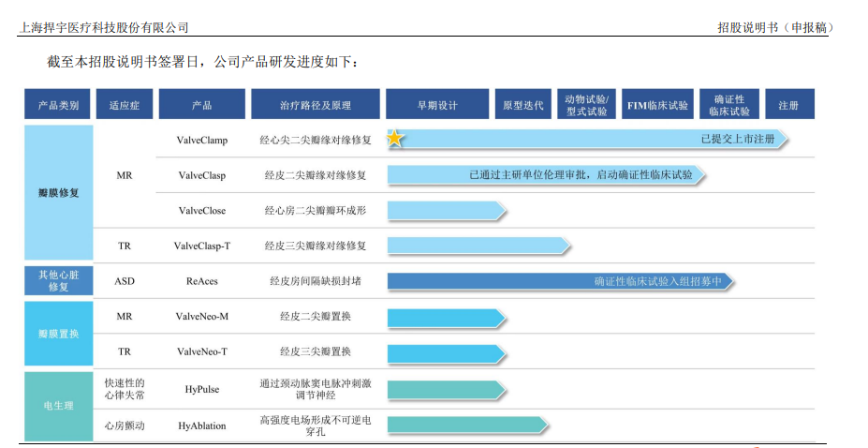Select the 适应症 header cell
The image size is (868, 448).
click(x=124, y=104)
